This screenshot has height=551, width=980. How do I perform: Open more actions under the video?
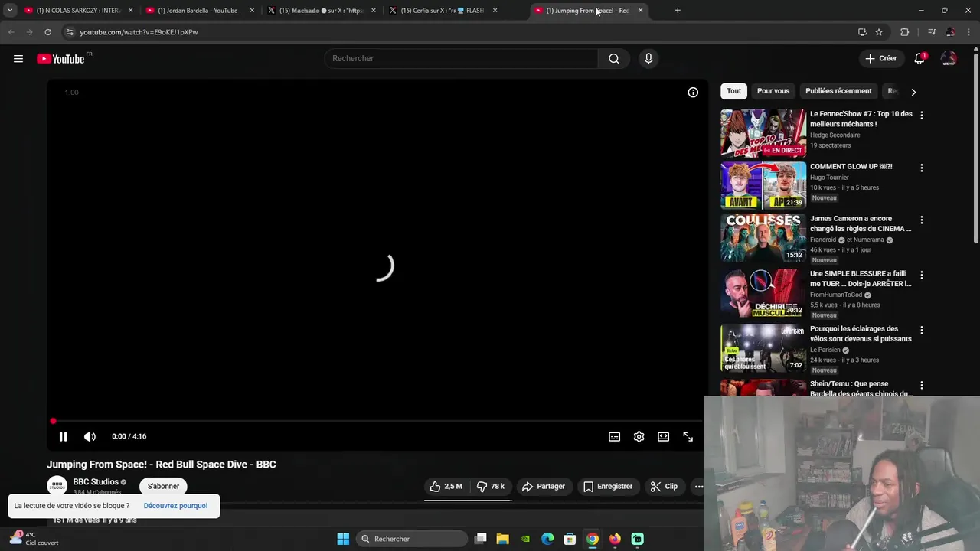698,487
